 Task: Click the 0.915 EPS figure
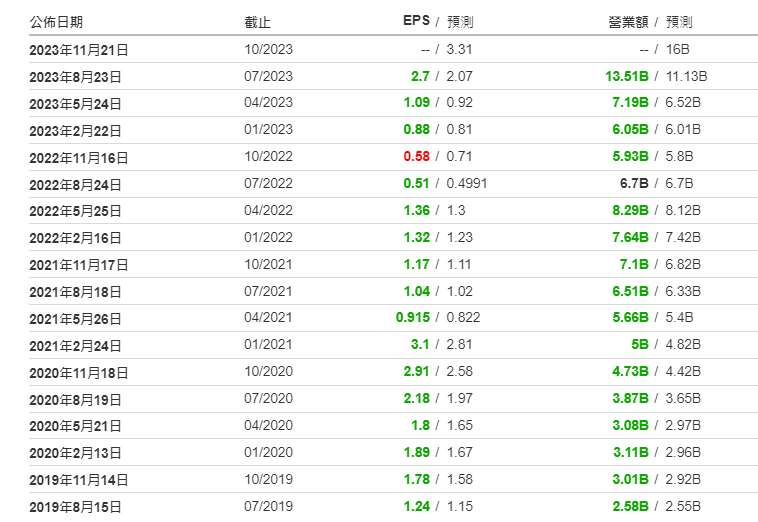tap(413, 318)
